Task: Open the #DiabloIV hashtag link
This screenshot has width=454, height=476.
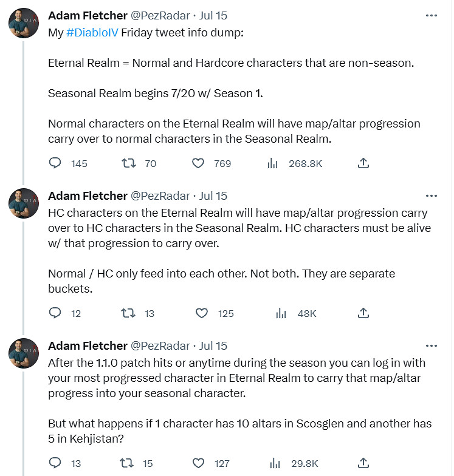Action: point(92,32)
